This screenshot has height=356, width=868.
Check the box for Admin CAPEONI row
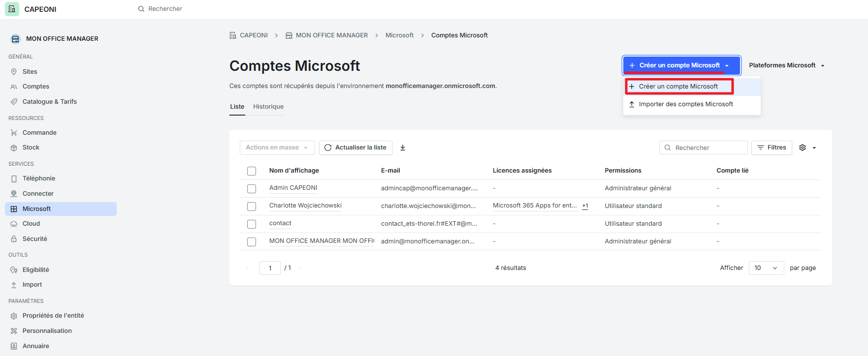pyautogui.click(x=252, y=189)
